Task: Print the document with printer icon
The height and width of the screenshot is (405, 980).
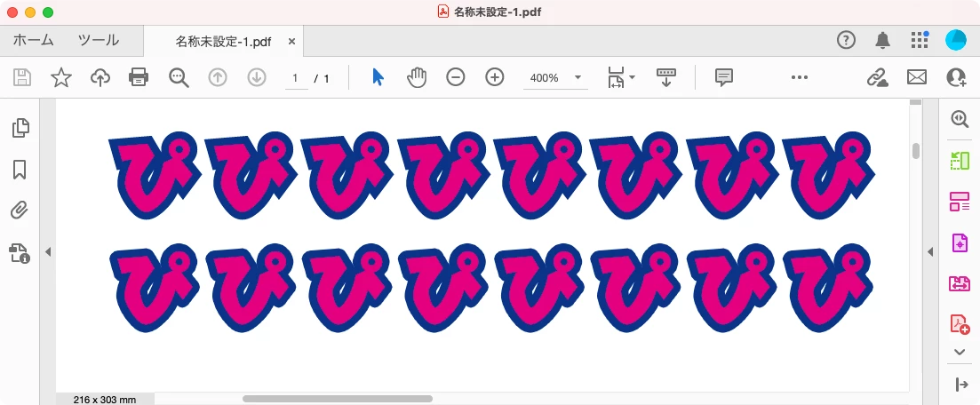Action: [x=139, y=77]
